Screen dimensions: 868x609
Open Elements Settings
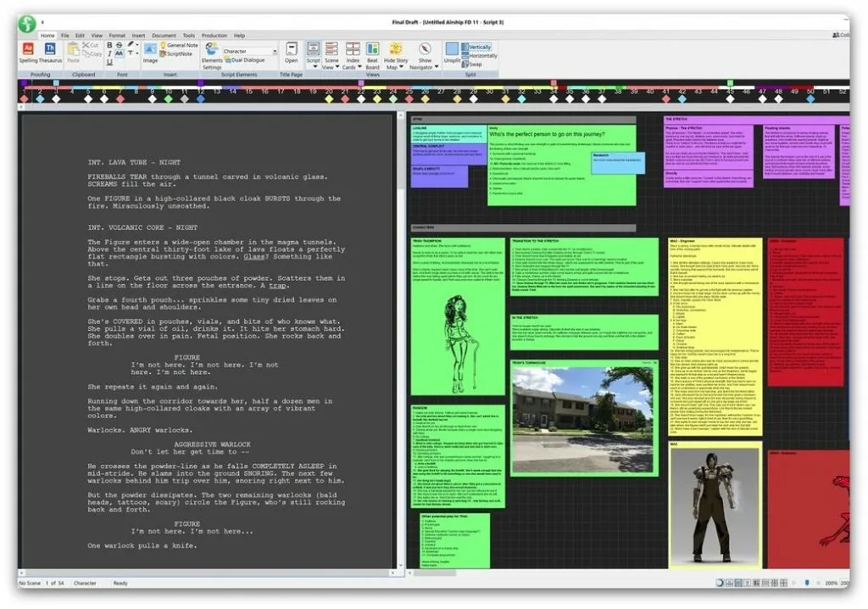tap(211, 55)
